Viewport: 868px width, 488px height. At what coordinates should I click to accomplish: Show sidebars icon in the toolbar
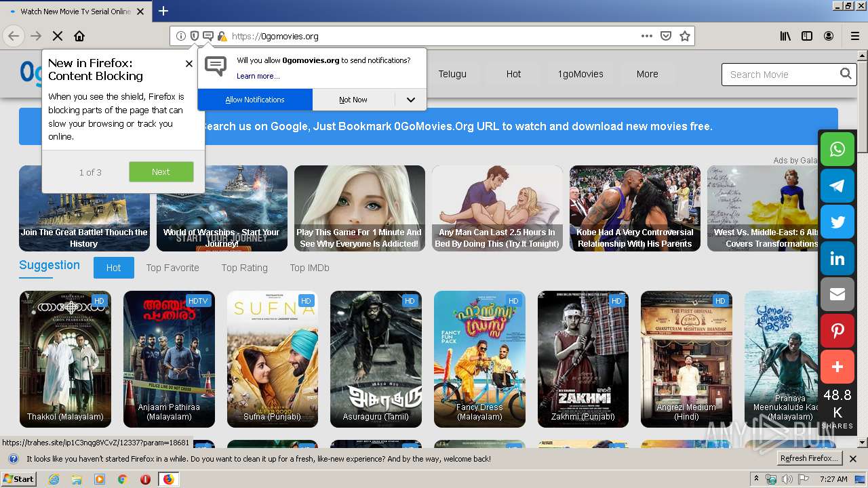point(807,36)
